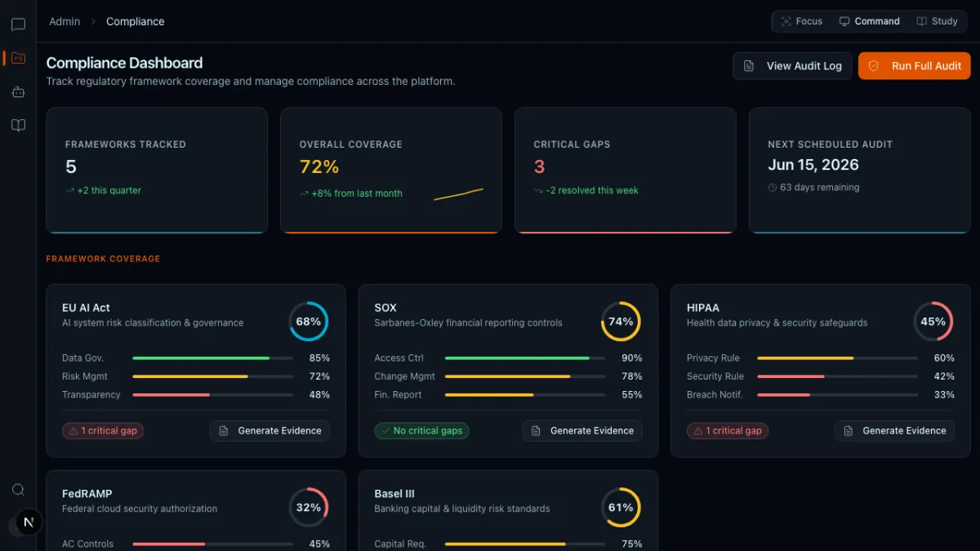Click the search magnifier in sidebar

pos(18,490)
